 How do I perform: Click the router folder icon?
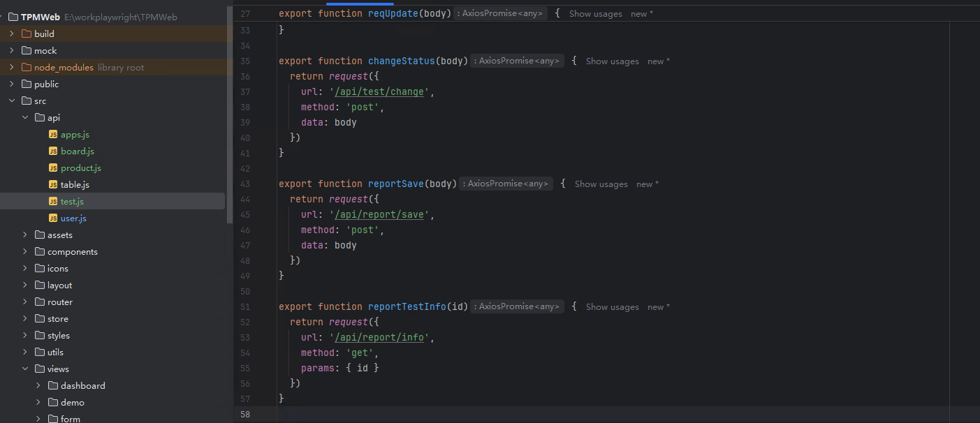pyautogui.click(x=40, y=302)
